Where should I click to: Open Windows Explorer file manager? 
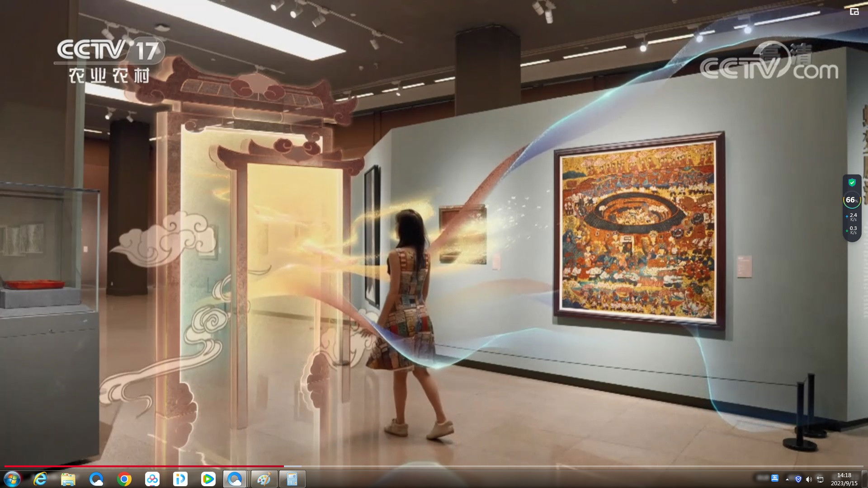68,479
